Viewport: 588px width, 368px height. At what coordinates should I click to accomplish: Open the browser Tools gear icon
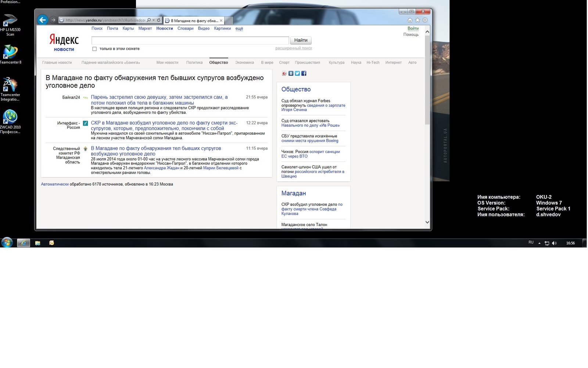click(x=425, y=20)
